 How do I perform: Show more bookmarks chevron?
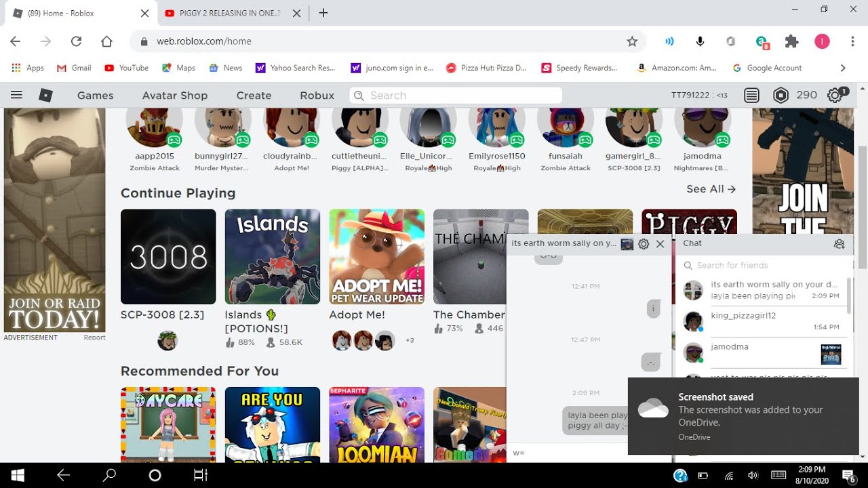tap(843, 68)
